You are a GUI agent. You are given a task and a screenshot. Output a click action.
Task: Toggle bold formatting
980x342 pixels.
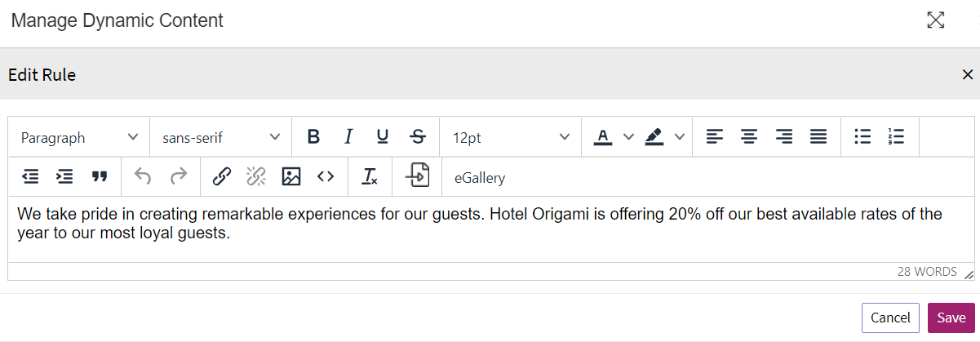click(x=313, y=137)
